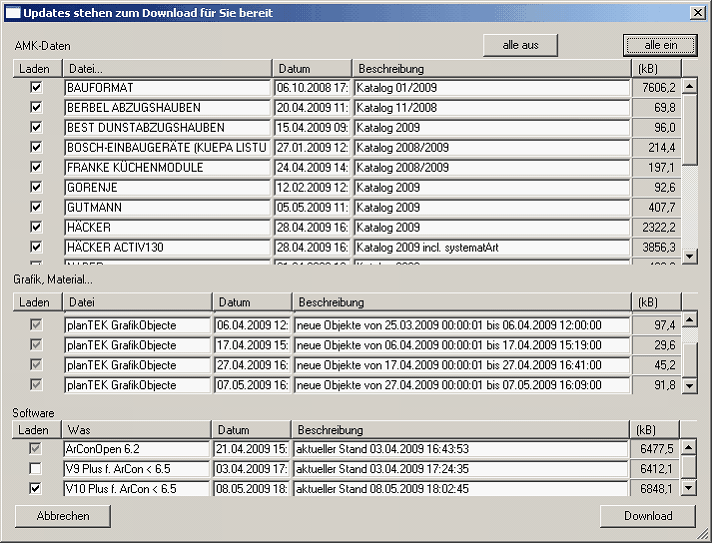Sort AMK-Daten by the Datum column header
Image resolution: width=713 pixels, height=544 pixels.
pyautogui.click(x=312, y=69)
